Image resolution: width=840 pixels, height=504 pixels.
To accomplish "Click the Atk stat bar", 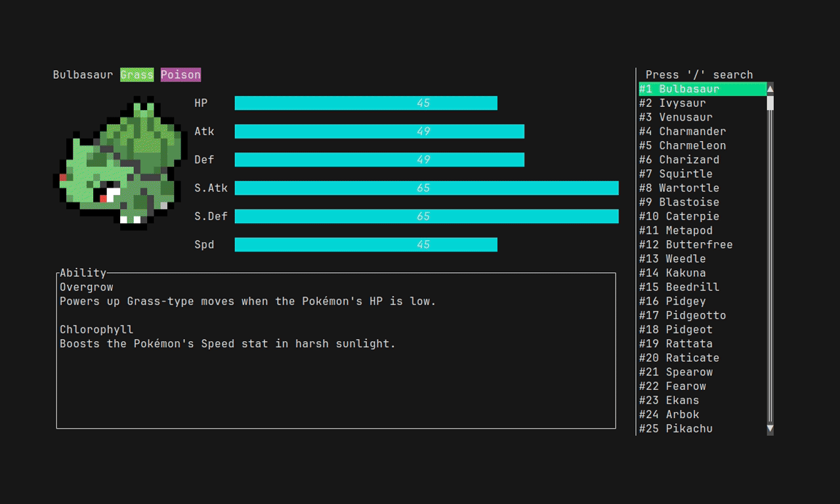I will (x=379, y=131).
